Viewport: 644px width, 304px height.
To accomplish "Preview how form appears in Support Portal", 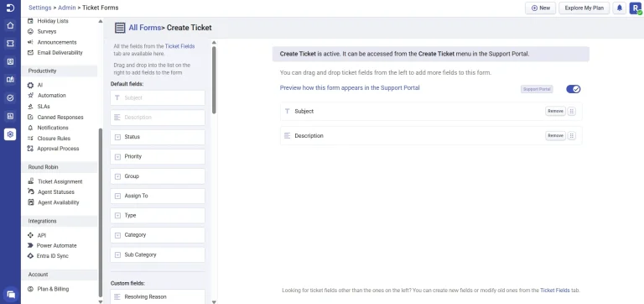I will coord(350,87).
